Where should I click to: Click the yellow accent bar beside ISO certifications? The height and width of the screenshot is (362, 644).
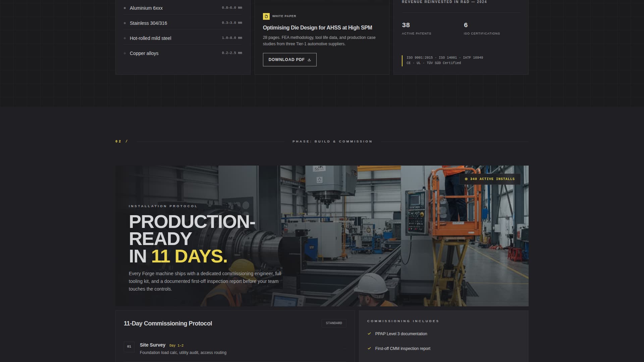(402, 60)
